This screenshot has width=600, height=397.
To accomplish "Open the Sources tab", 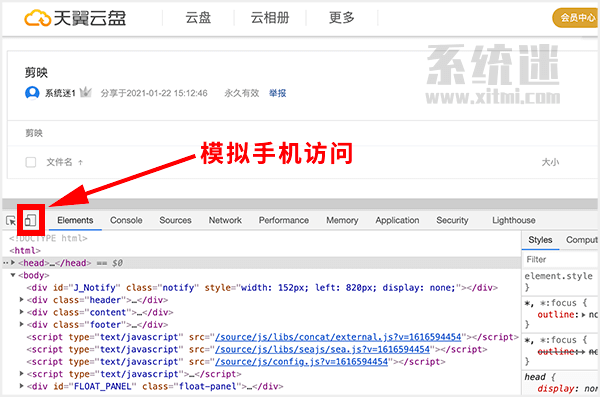I will 175,220.
